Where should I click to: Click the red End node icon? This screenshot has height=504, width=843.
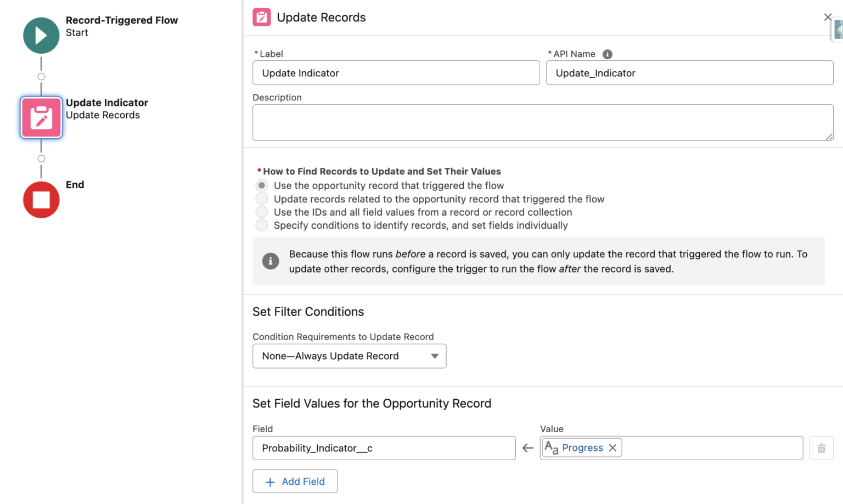(41, 200)
